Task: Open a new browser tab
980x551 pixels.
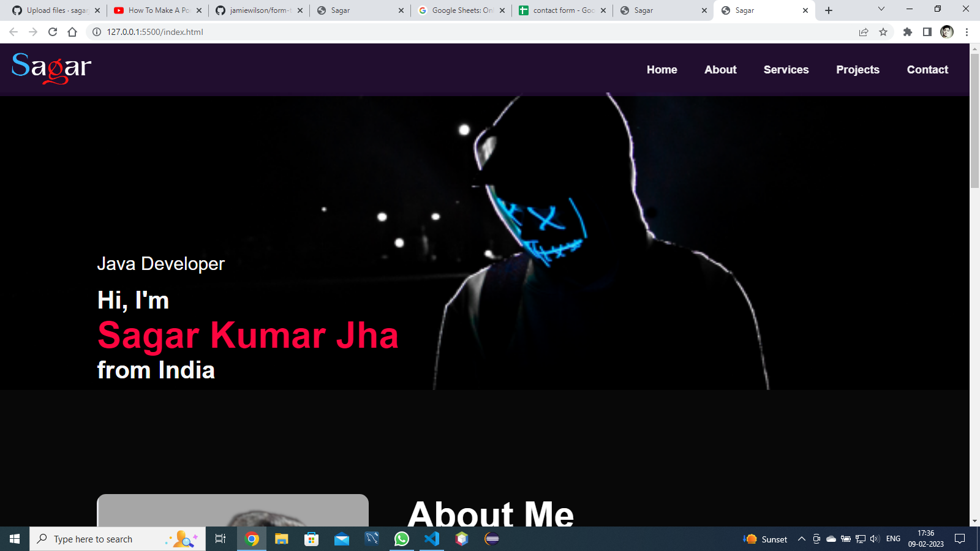Action: tap(829, 10)
